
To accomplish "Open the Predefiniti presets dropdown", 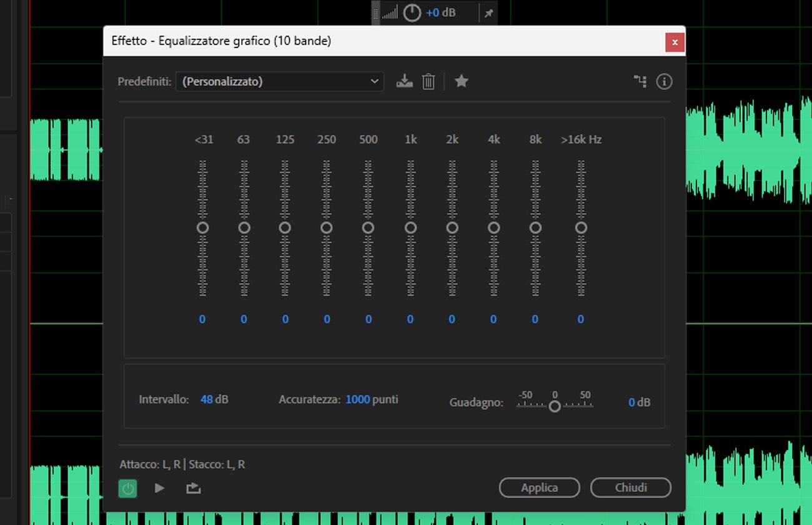I will (279, 81).
